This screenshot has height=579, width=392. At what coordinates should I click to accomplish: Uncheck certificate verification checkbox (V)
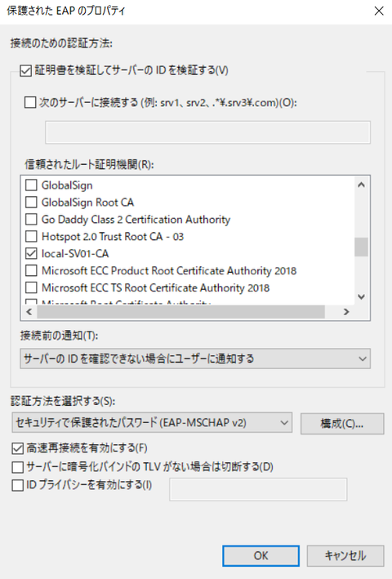coord(25,70)
